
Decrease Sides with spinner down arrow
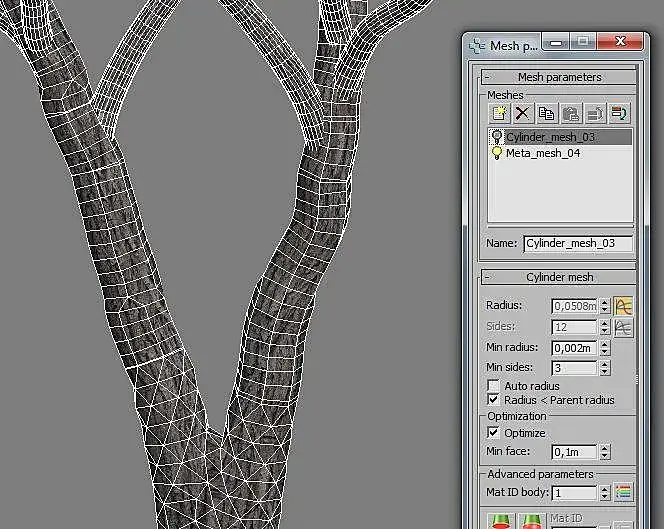605,331
